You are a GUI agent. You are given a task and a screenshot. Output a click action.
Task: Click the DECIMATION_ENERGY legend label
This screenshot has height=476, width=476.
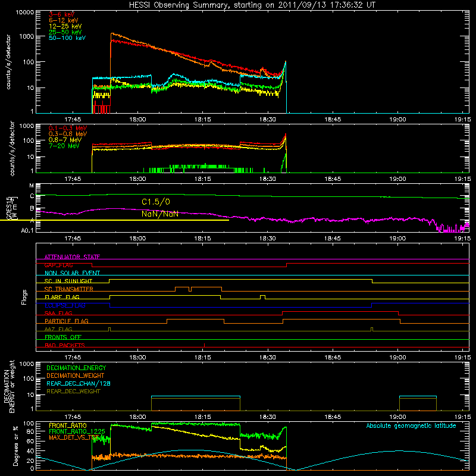[76, 368]
